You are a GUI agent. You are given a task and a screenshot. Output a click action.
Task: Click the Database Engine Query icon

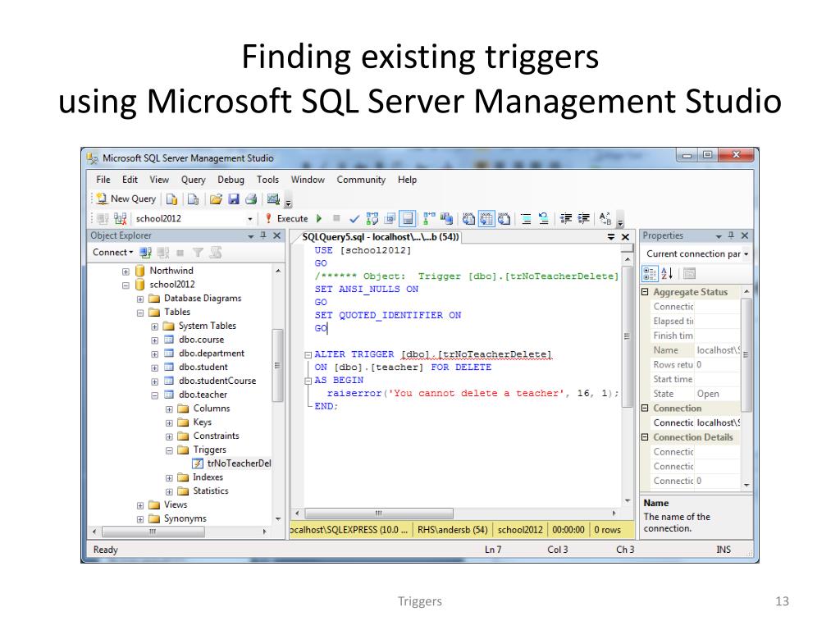[x=172, y=199]
